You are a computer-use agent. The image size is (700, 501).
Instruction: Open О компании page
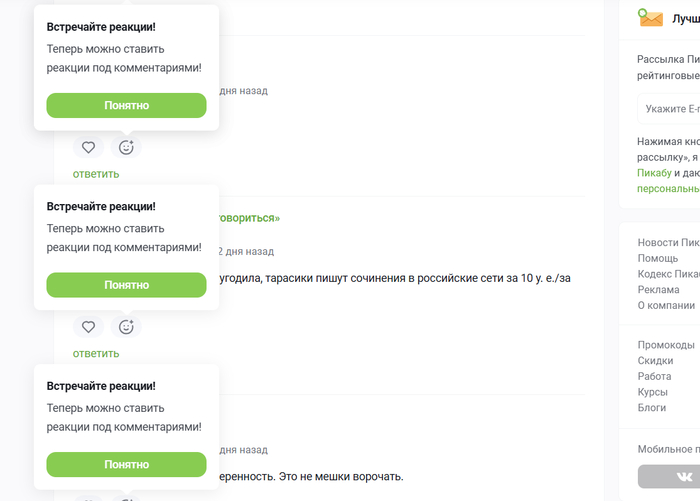tap(666, 305)
